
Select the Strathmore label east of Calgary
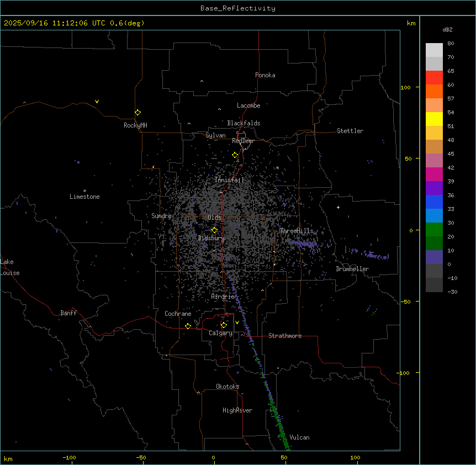pyautogui.click(x=285, y=336)
